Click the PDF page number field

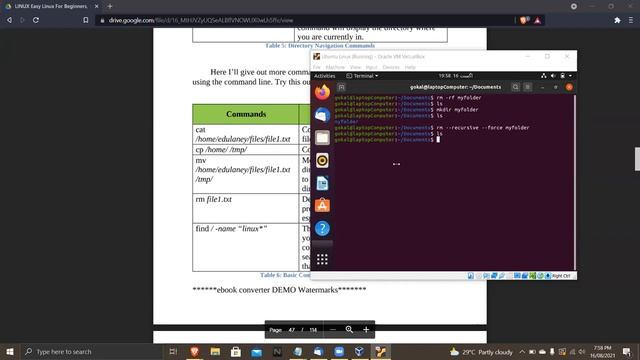291,330
